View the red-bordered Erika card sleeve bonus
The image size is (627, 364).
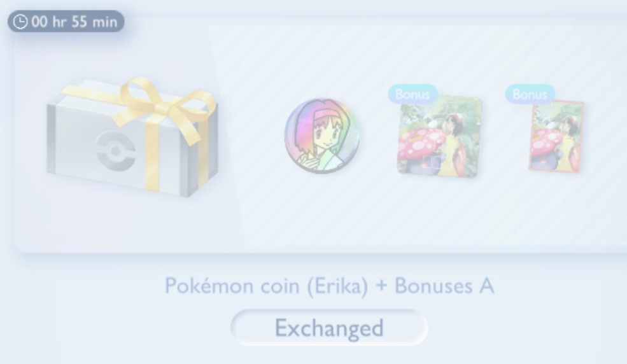(x=556, y=137)
